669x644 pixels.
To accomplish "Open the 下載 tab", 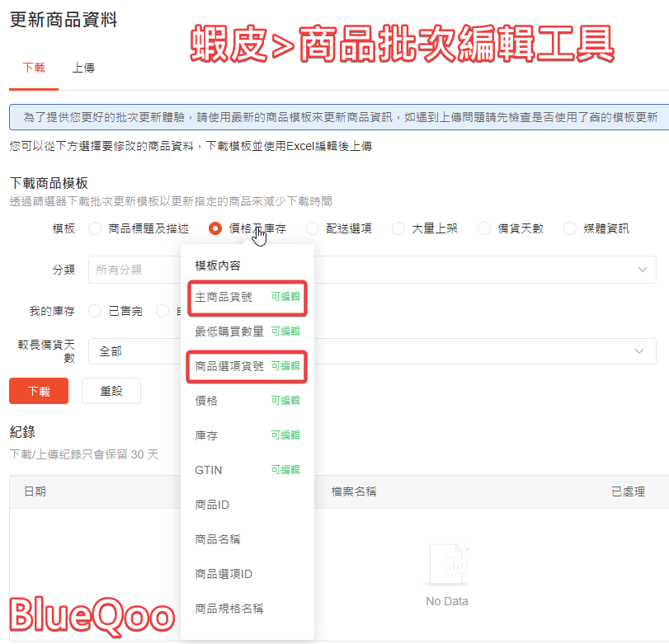I will 34,68.
